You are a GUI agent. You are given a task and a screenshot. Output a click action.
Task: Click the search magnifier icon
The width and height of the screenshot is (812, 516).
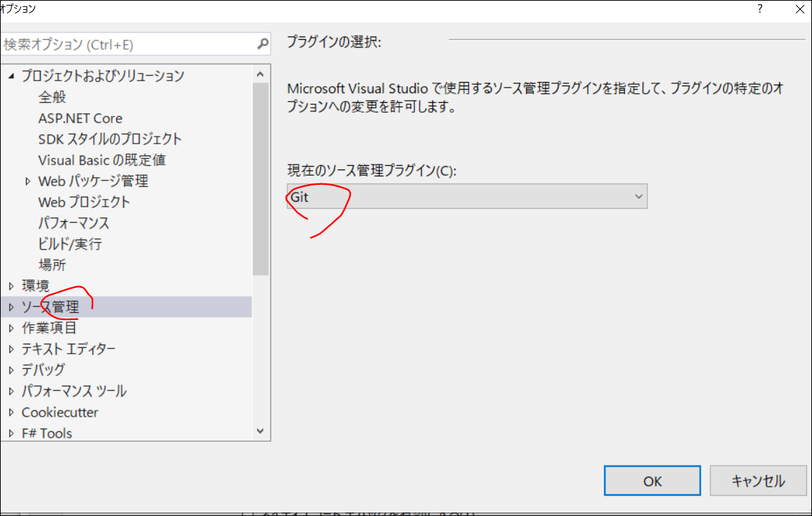coord(263,44)
